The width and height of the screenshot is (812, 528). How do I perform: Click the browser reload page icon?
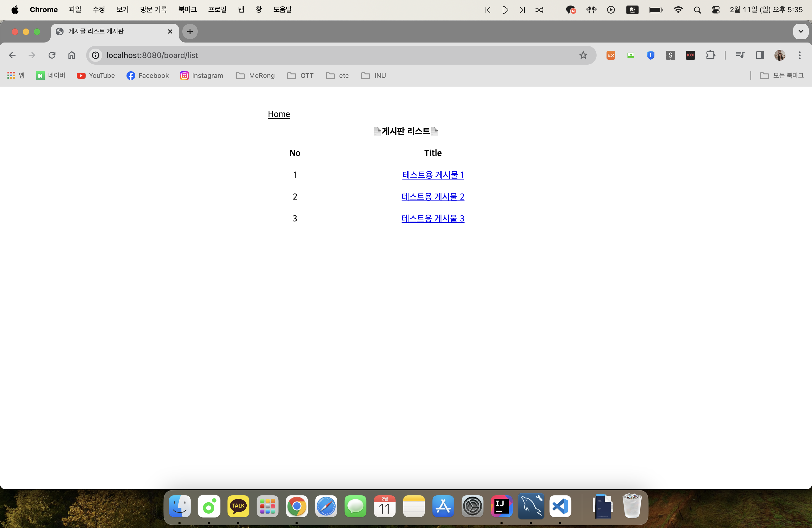(52, 55)
